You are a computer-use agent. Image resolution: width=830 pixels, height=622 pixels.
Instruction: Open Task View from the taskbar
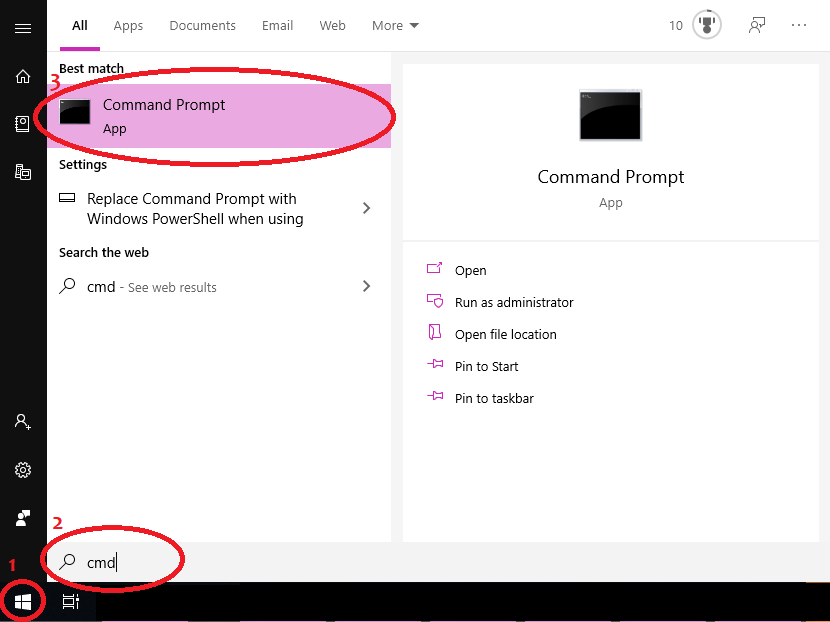[71, 602]
